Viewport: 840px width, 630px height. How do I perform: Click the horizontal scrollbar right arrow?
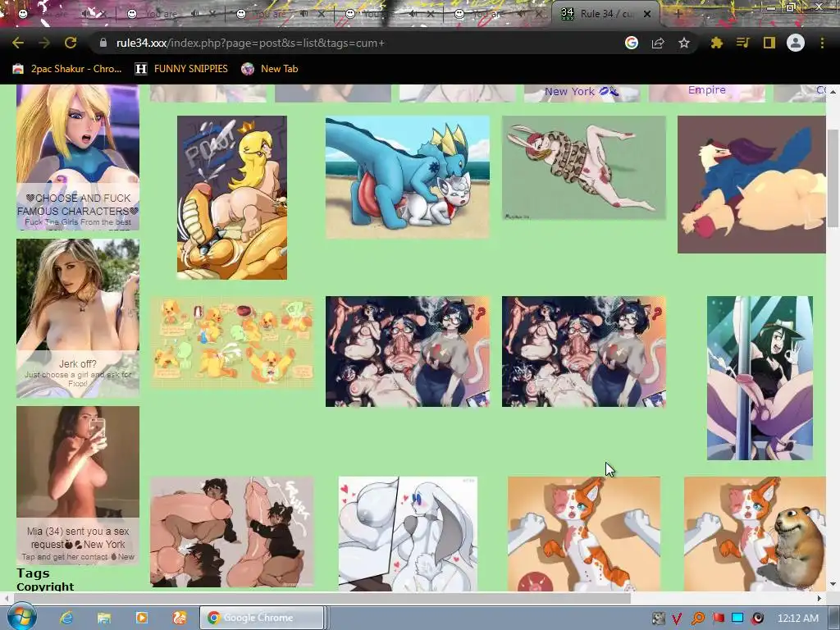point(819,598)
